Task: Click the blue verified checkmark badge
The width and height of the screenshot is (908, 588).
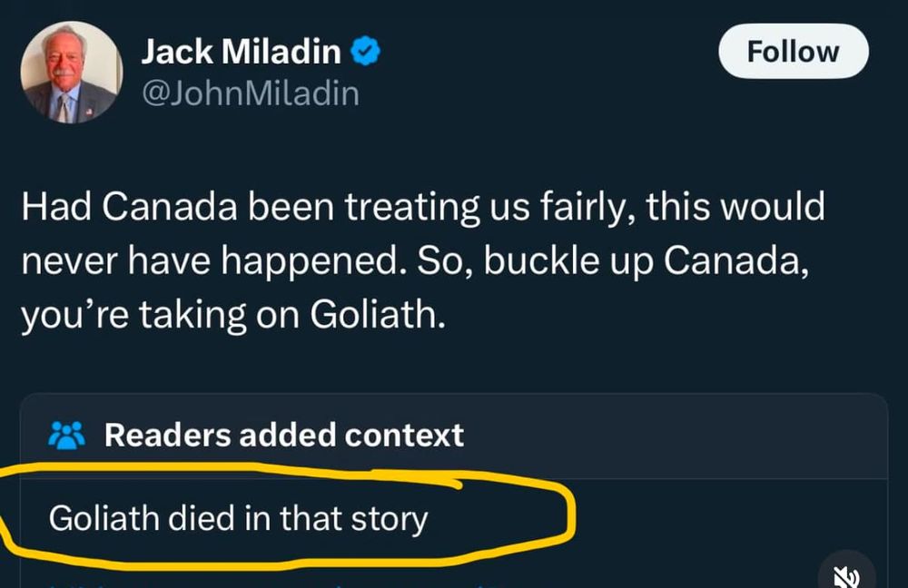Action: click(x=366, y=53)
